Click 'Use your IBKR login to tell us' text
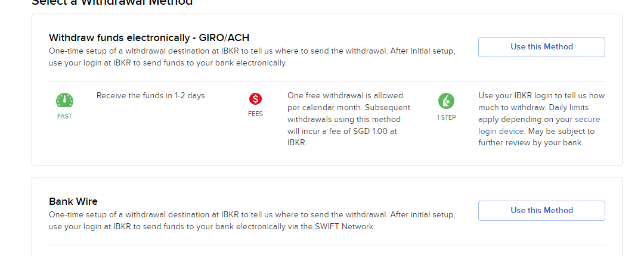Image resolution: width=644 pixels, height=256 pixels. click(541, 95)
